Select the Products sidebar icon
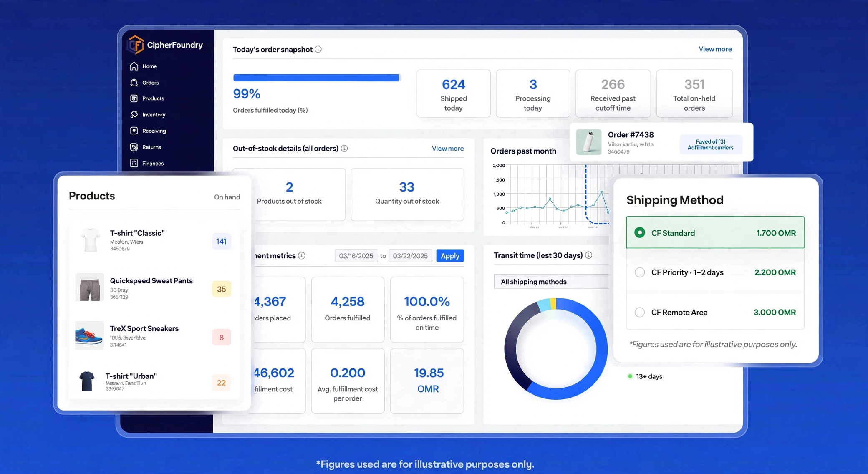This screenshot has width=868, height=474. [134, 98]
